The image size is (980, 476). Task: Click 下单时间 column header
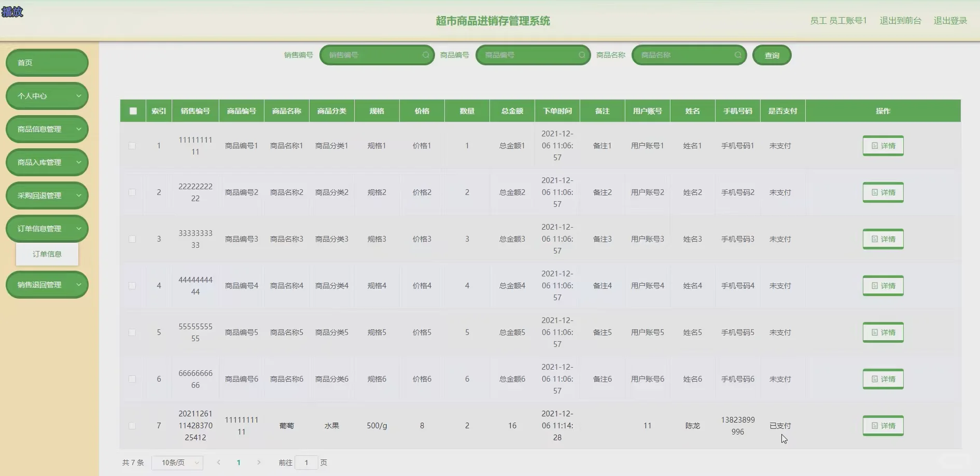coord(557,111)
